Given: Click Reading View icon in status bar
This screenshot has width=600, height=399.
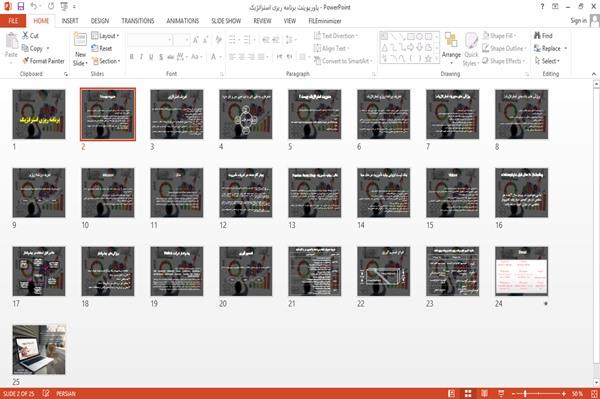Looking at the screenshot, I should click(x=484, y=394).
